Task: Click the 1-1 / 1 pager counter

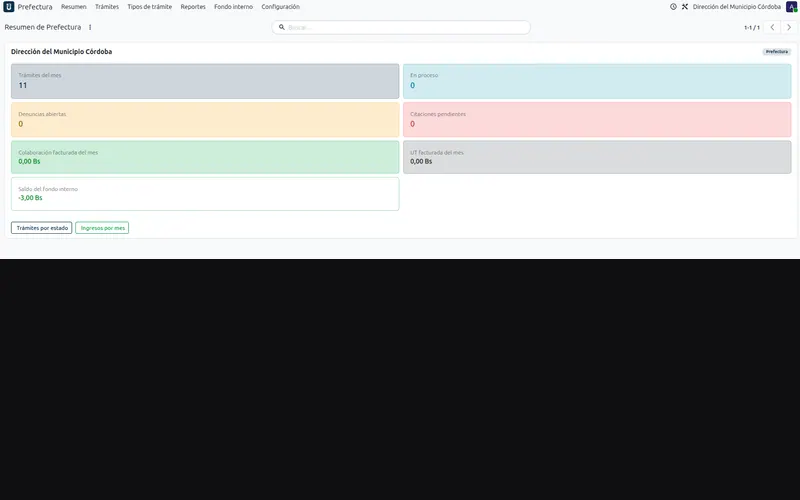Action: (x=752, y=28)
